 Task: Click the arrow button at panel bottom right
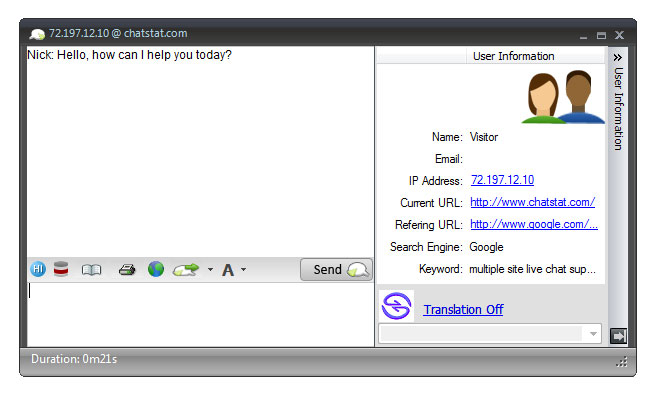(618, 336)
